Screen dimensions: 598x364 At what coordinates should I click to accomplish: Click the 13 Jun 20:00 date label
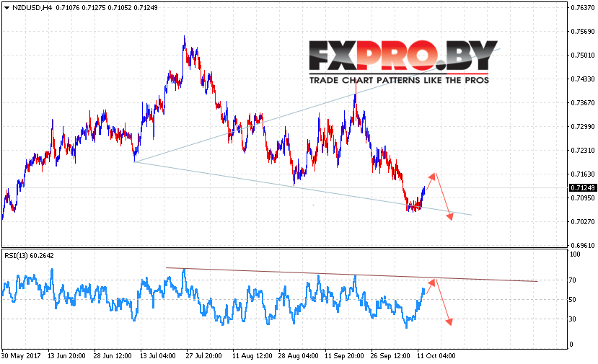67,356
